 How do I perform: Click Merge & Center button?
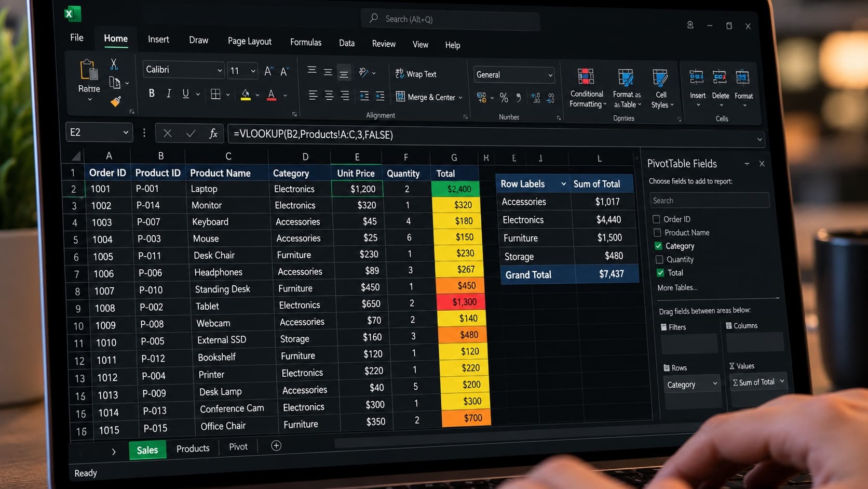429,97
